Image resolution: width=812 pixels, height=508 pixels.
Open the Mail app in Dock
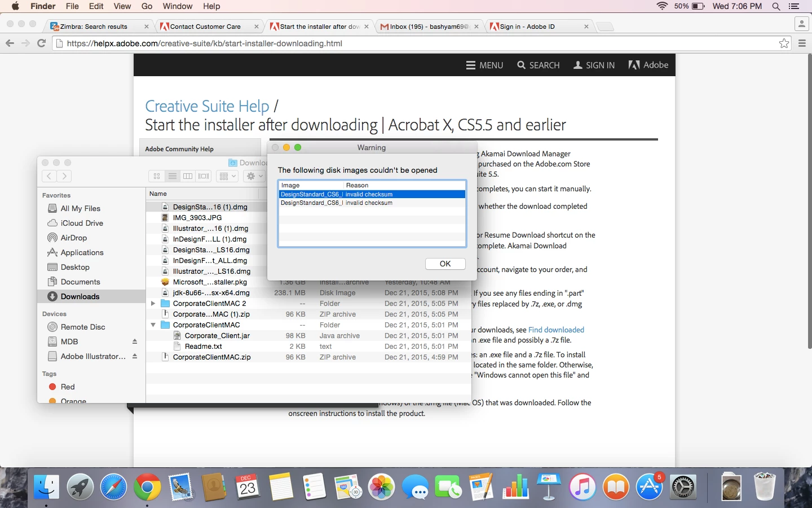point(180,487)
